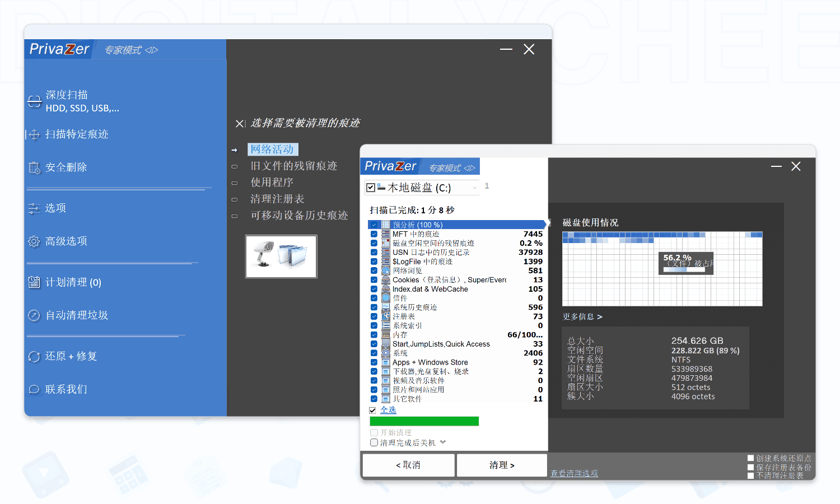Click the 高级选项 gear icon
This screenshot has height=504, width=840.
[34, 241]
